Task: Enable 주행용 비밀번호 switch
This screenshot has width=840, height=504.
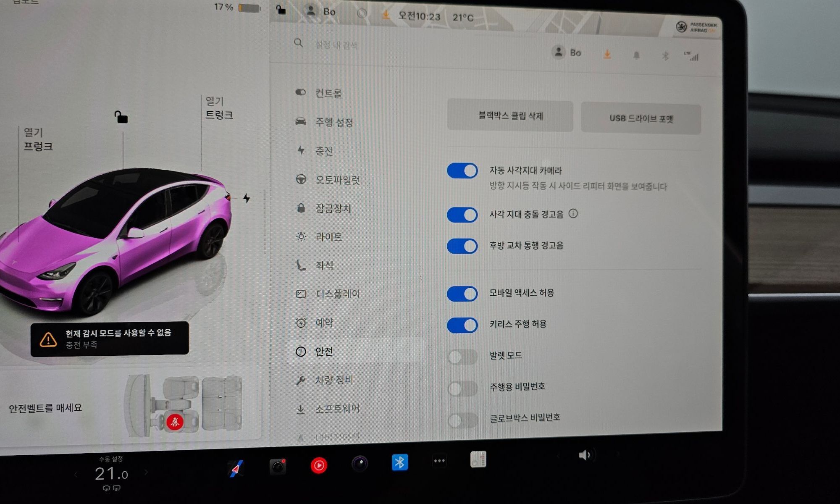Action: click(462, 388)
